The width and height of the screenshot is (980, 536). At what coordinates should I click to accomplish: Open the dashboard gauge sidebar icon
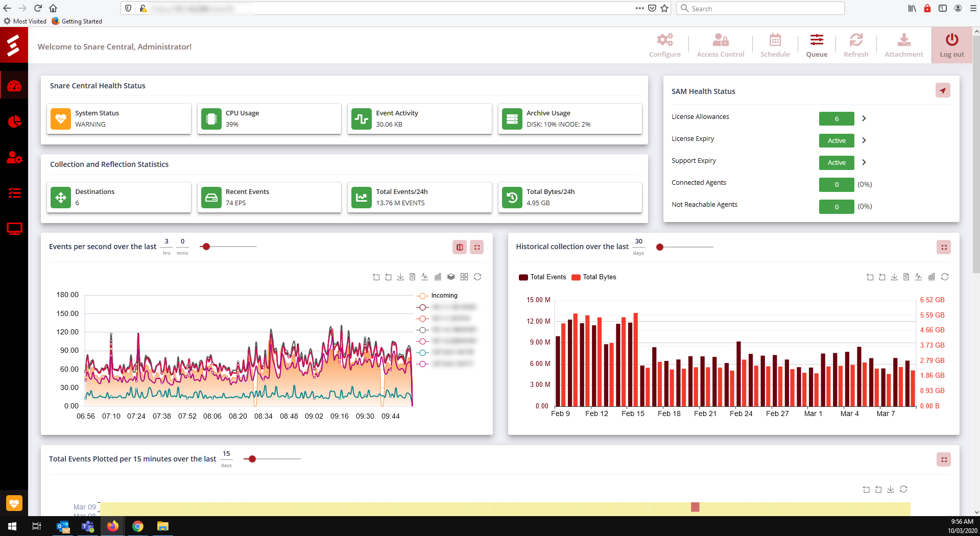[14, 86]
